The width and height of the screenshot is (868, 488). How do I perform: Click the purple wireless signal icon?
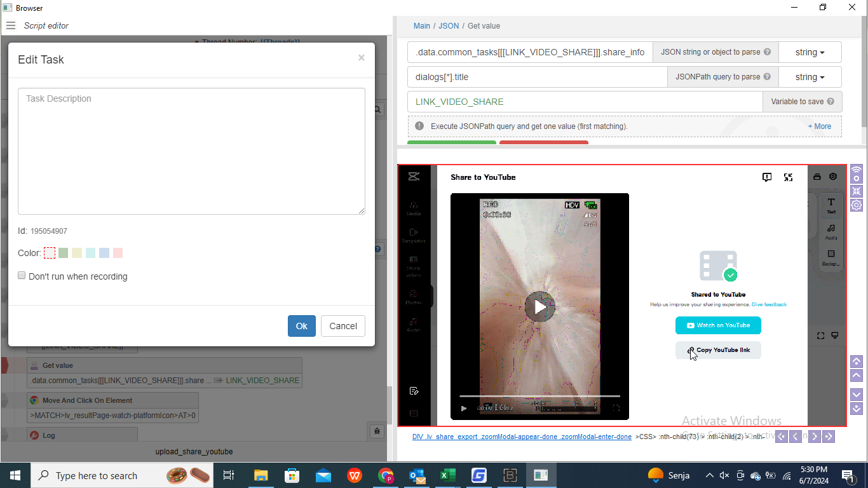[857, 173]
